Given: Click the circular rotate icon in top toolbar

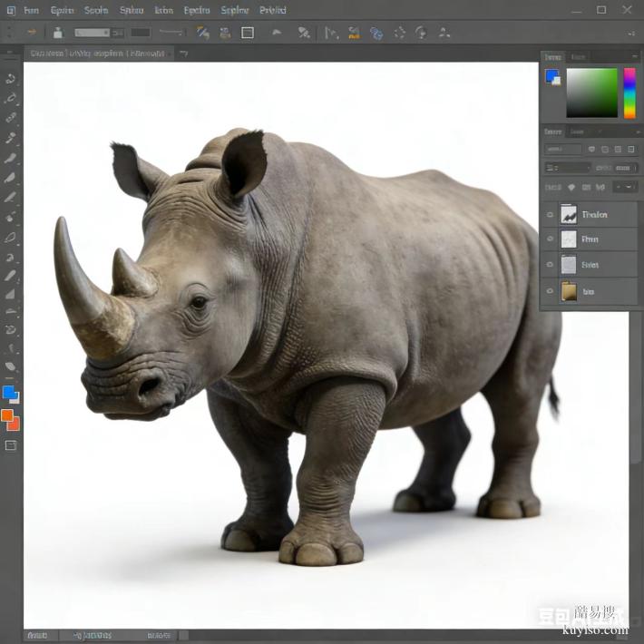Looking at the screenshot, I should [420, 33].
